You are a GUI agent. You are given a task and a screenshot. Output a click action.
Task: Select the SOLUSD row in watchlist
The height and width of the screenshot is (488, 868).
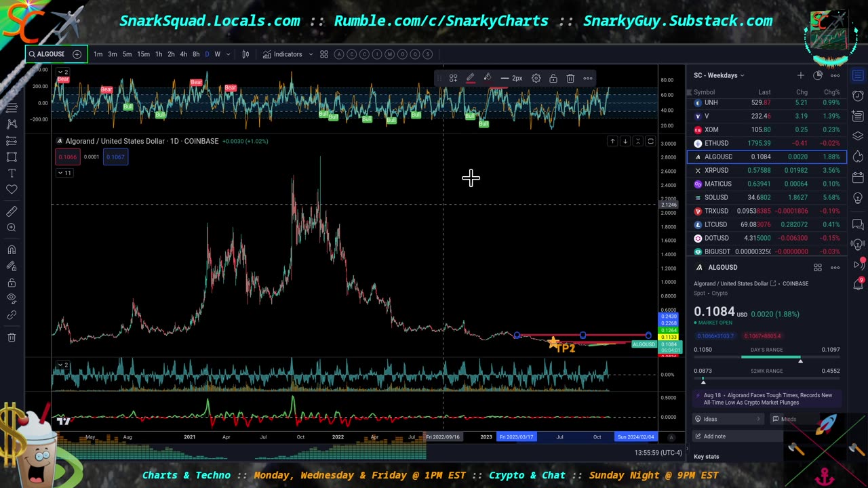pos(767,197)
